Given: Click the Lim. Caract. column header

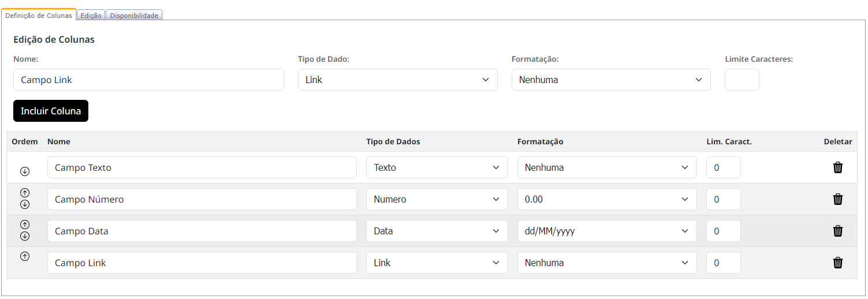Looking at the screenshot, I should click(729, 141).
